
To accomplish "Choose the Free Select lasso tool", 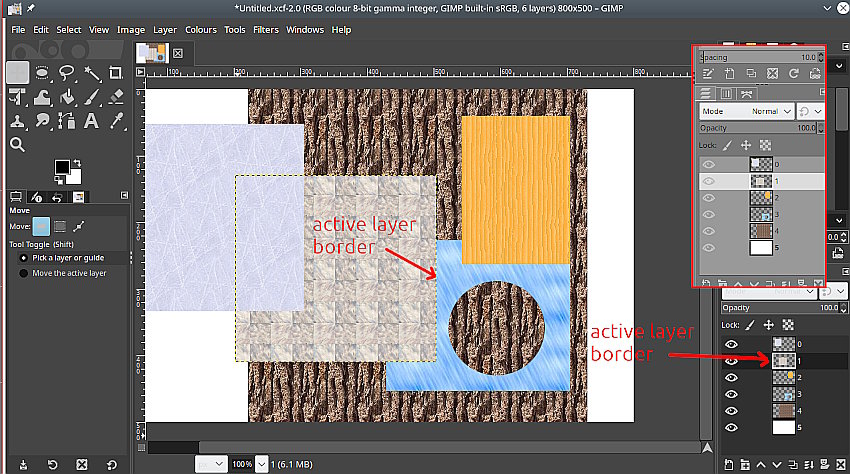I will (67, 73).
